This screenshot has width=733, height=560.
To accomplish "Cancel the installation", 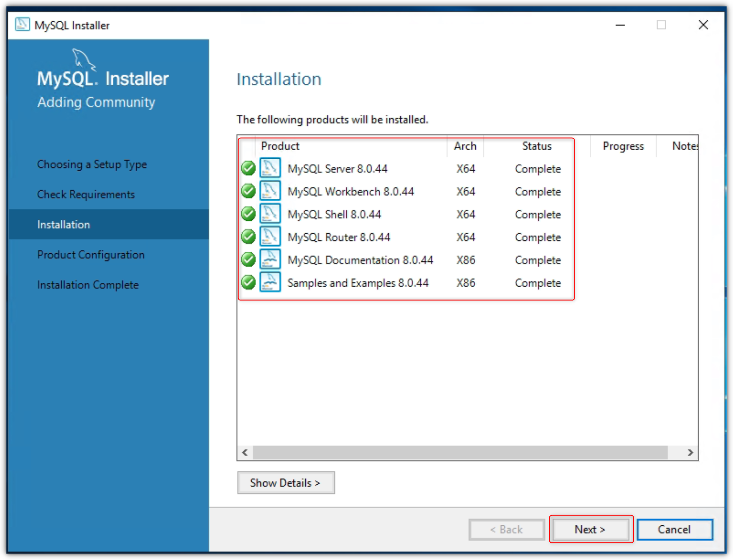I will tap(674, 530).
